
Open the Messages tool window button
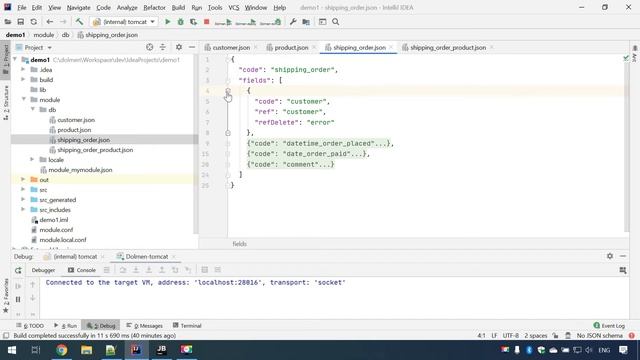[144, 326]
